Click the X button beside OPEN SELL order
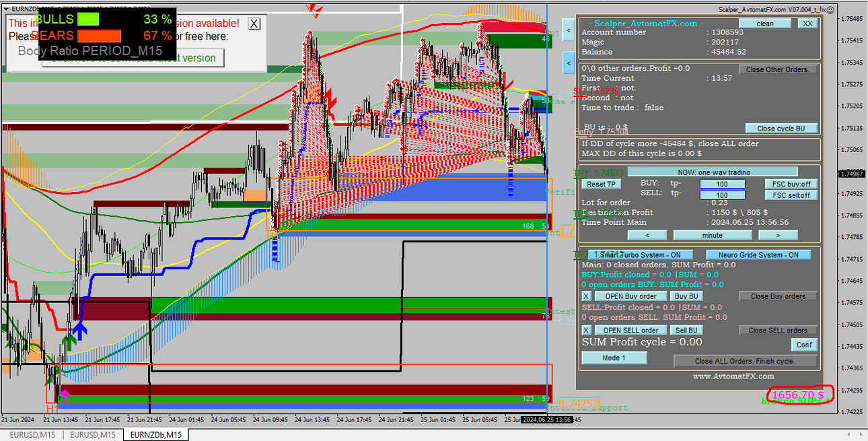This screenshot has height=441, width=868. pyautogui.click(x=586, y=331)
